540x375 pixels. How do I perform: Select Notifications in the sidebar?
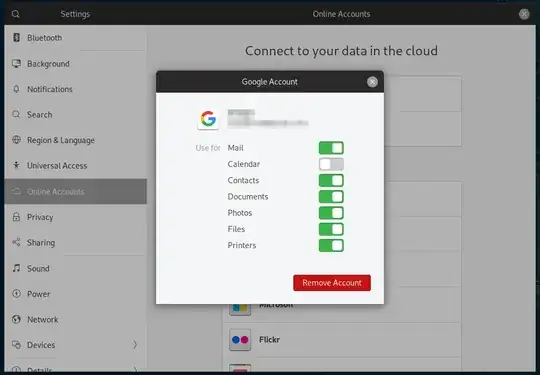pyautogui.click(x=76, y=89)
